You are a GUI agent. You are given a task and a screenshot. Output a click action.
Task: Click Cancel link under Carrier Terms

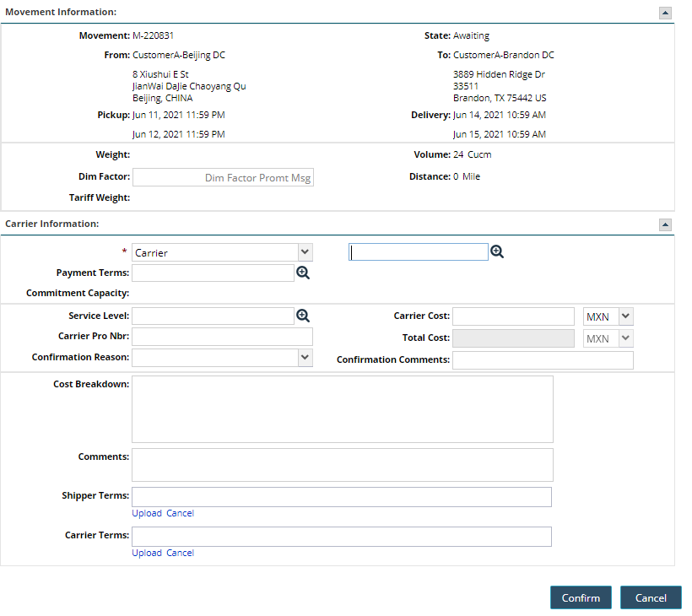[x=180, y=553]
